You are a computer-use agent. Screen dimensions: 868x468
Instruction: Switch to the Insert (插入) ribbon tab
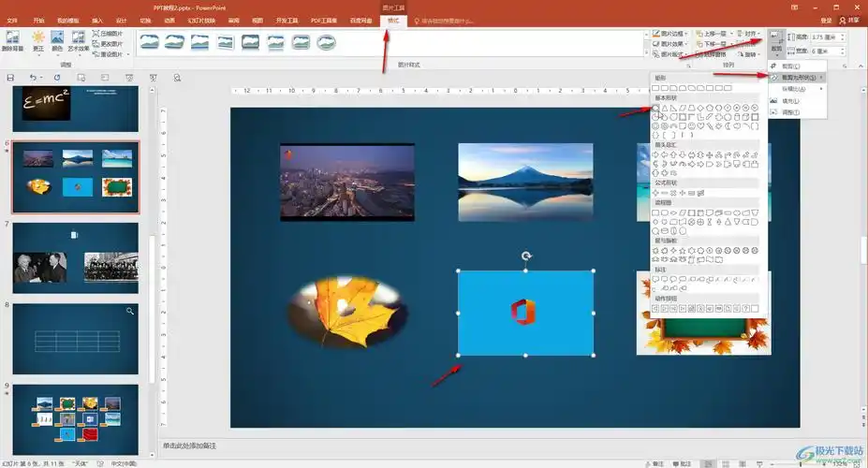[98, 19]
